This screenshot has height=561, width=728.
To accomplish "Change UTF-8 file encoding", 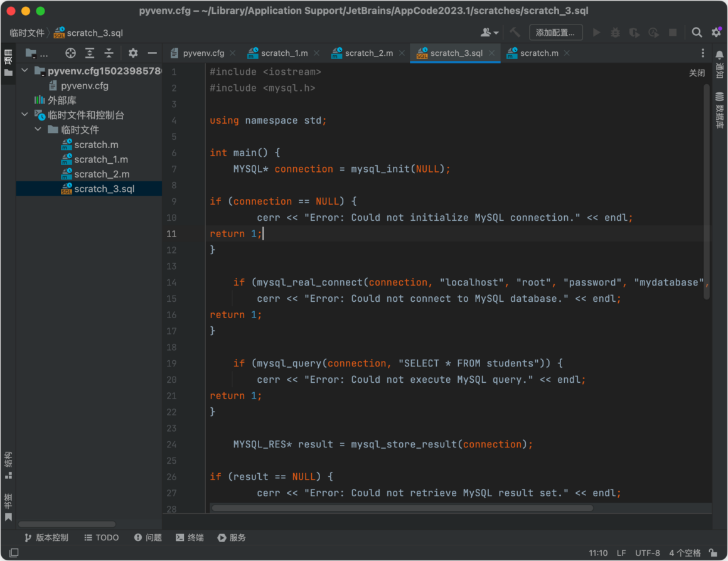I will [647, 553].
